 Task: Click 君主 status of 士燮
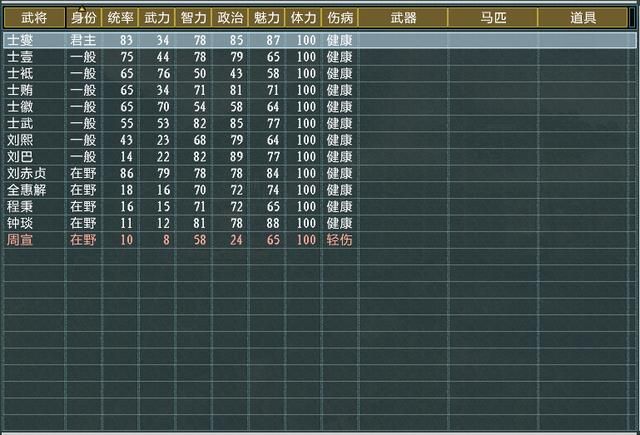pyautogui.click(x=83, y=40)
